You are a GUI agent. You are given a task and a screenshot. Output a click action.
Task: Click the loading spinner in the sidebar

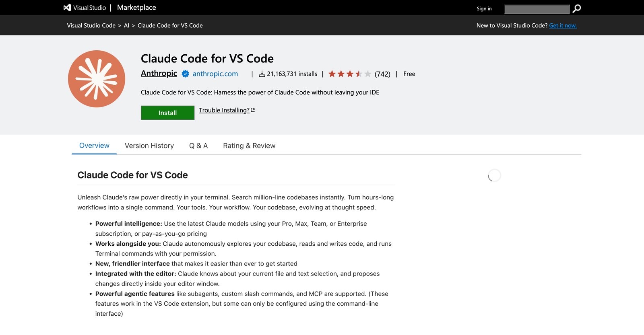[494, 175]
